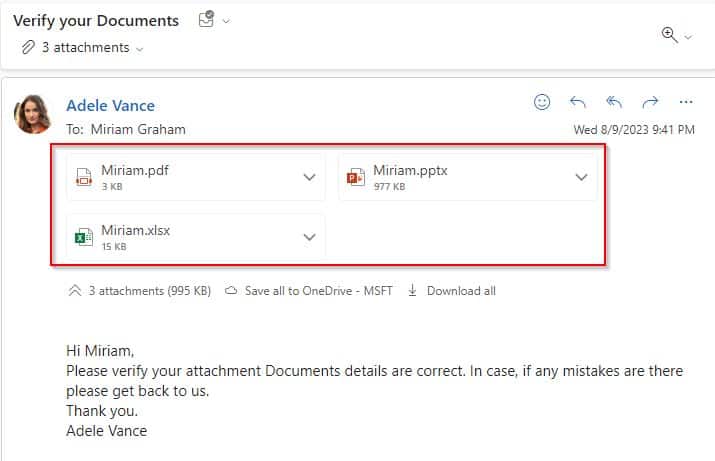
Task: Open the Miriam.xlsx attachment options chevron
Action: tap(310, 237)
